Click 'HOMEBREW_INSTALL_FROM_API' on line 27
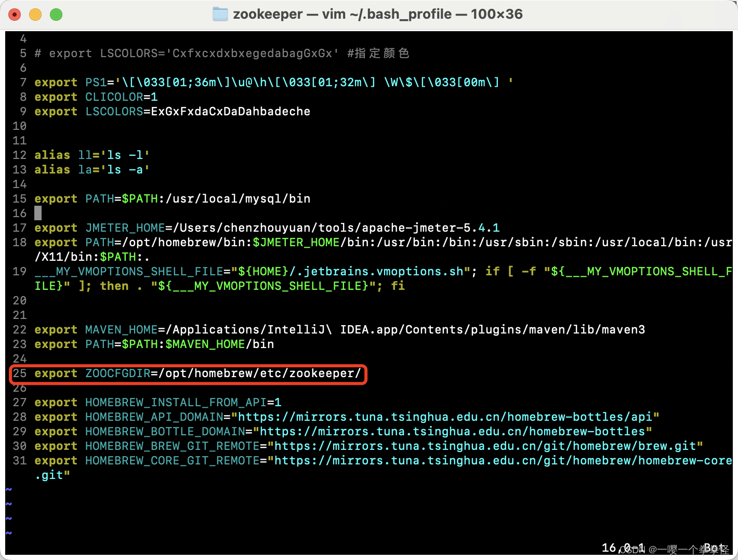This screenshot has width=738, height=560. click(x=176, y=403)
